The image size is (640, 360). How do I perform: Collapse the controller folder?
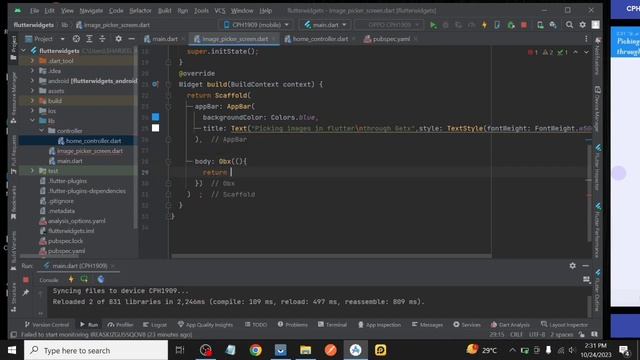(42, 131)
